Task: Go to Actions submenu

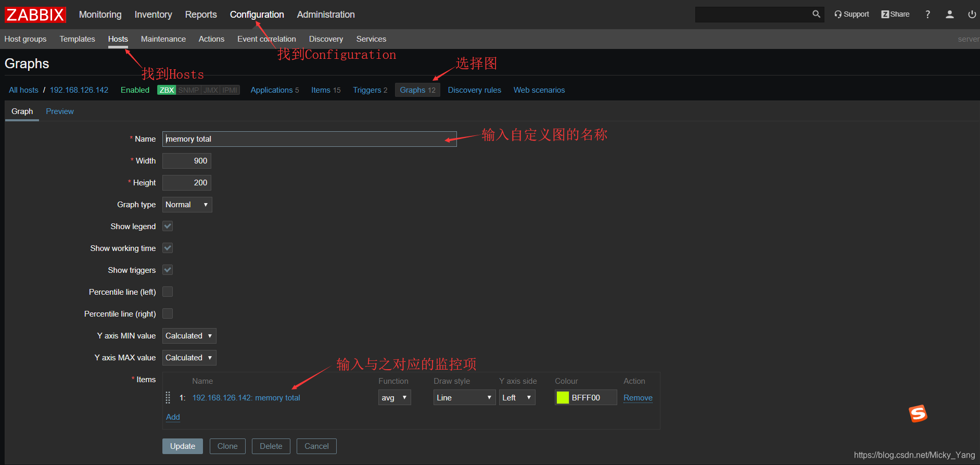Action: pos(211,39)
